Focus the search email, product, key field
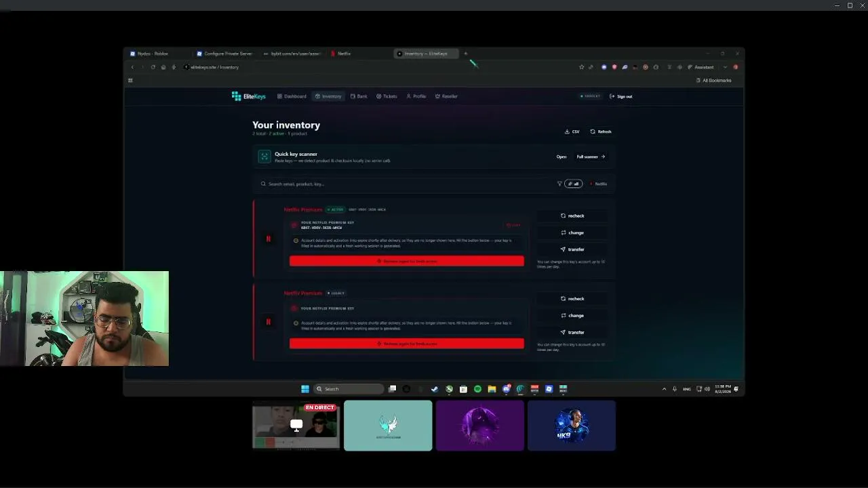The width and height of the screenshot is (868, 488). tap(407, 184)
